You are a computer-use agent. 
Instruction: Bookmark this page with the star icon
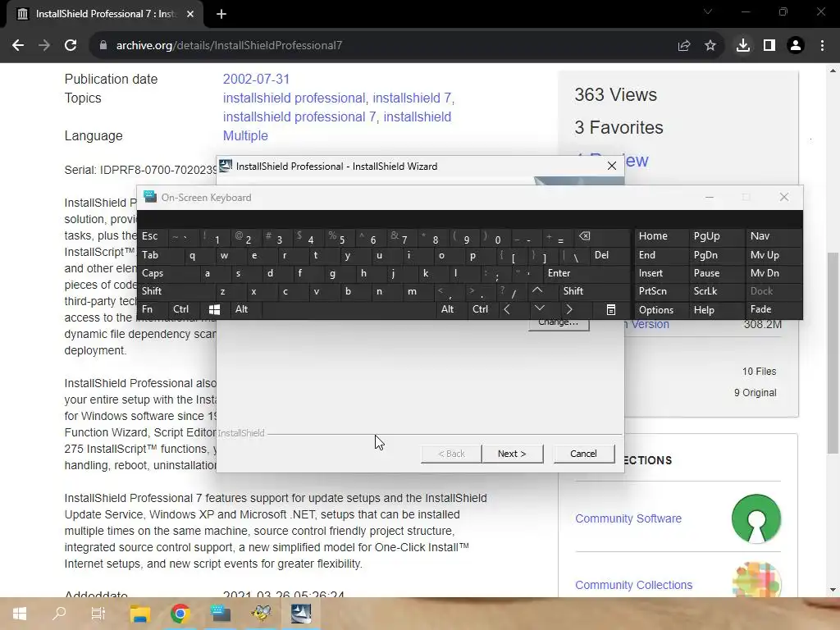pos(710,46)
